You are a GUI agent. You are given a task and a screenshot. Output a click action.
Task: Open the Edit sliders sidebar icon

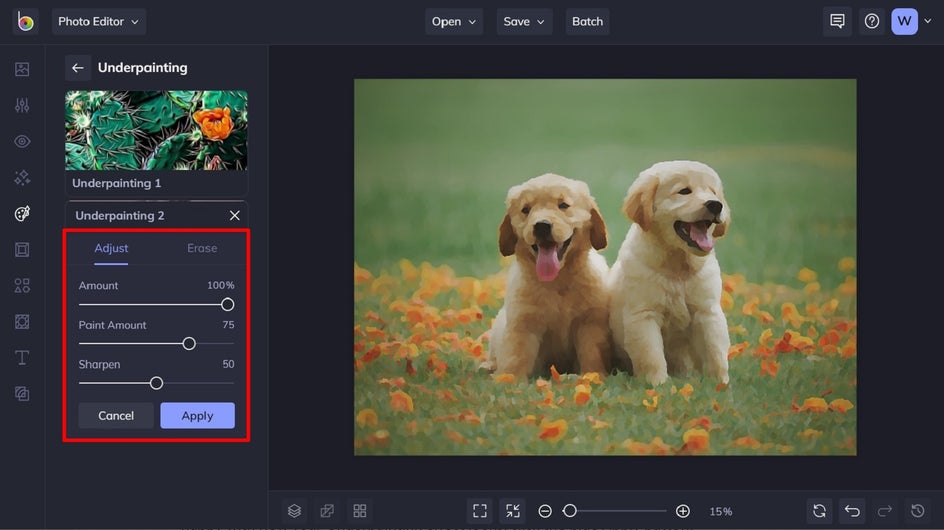(x=22, y=105)
